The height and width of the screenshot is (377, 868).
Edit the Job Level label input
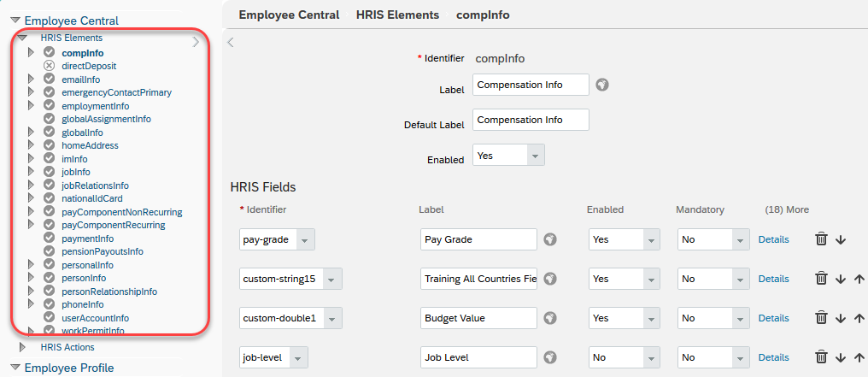coord(478,357)
